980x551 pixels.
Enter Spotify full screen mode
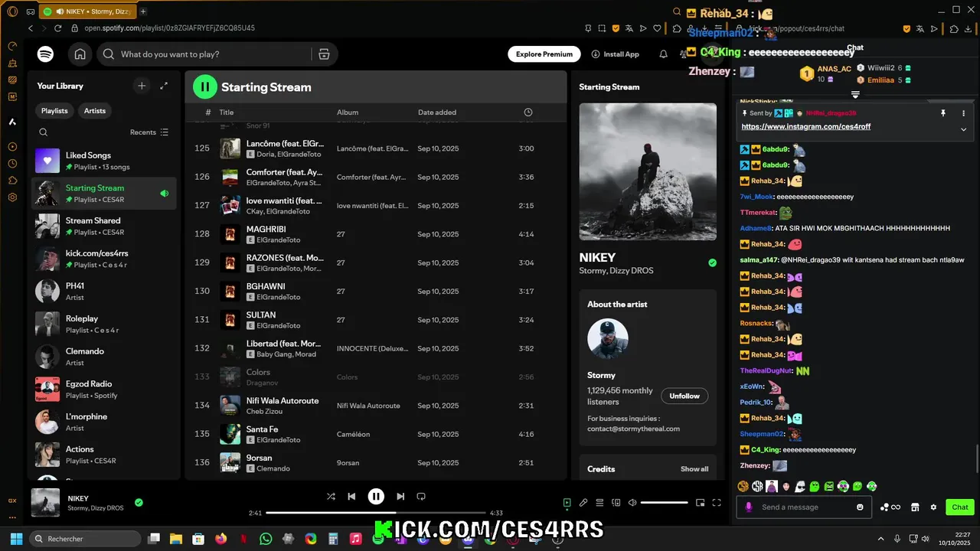click(x=717, y=503)
